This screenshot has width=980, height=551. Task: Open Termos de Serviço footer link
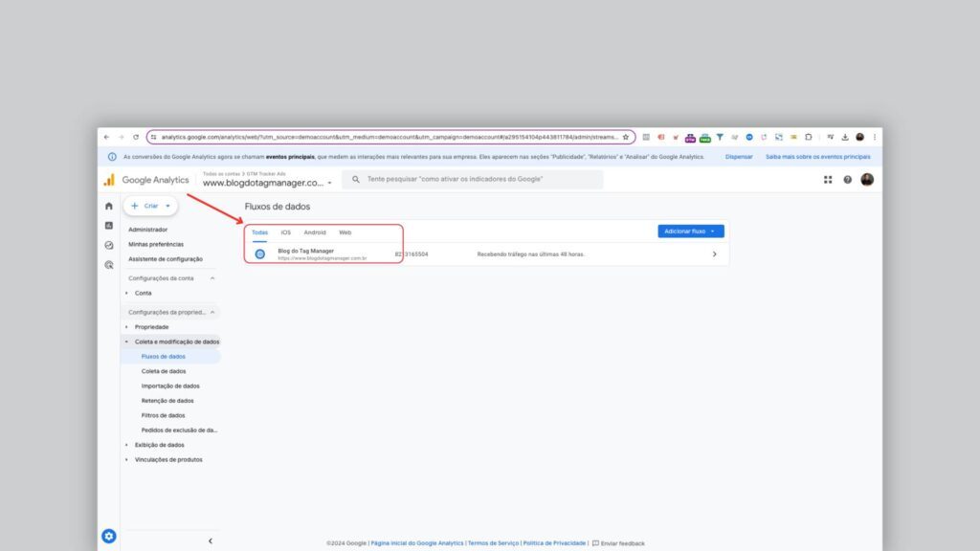493,543
